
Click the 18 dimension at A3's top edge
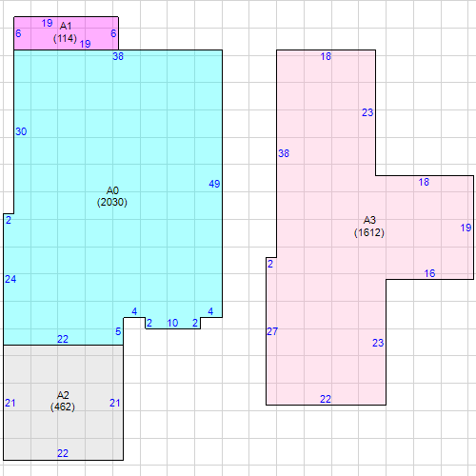click(x=326, y=56)
